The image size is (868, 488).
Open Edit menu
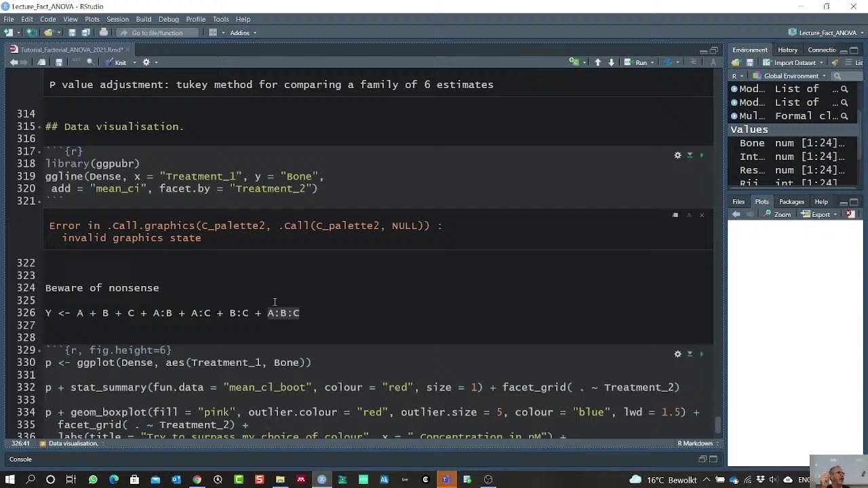pos(27,19)
